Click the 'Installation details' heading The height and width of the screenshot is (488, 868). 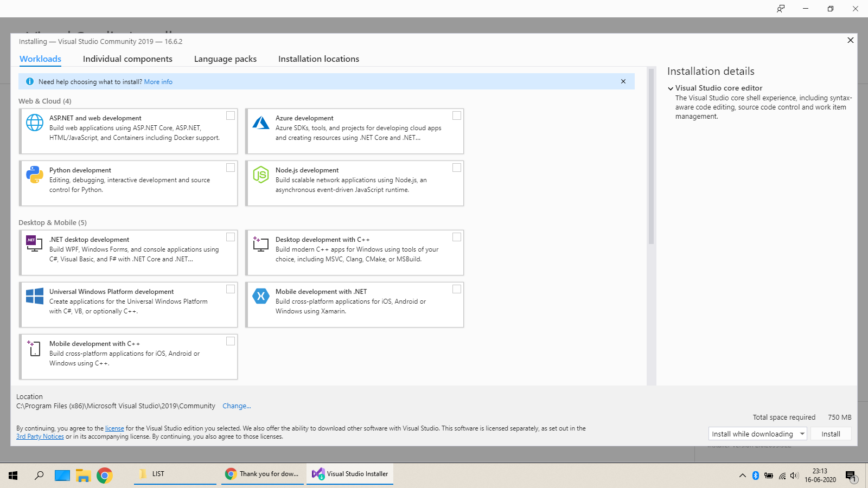tap(711, 71)
